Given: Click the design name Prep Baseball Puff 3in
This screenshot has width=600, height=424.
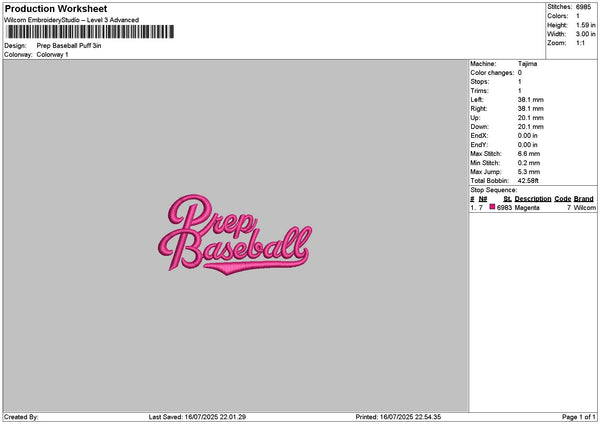Looking at the screenshot, I should click(69, 46).
